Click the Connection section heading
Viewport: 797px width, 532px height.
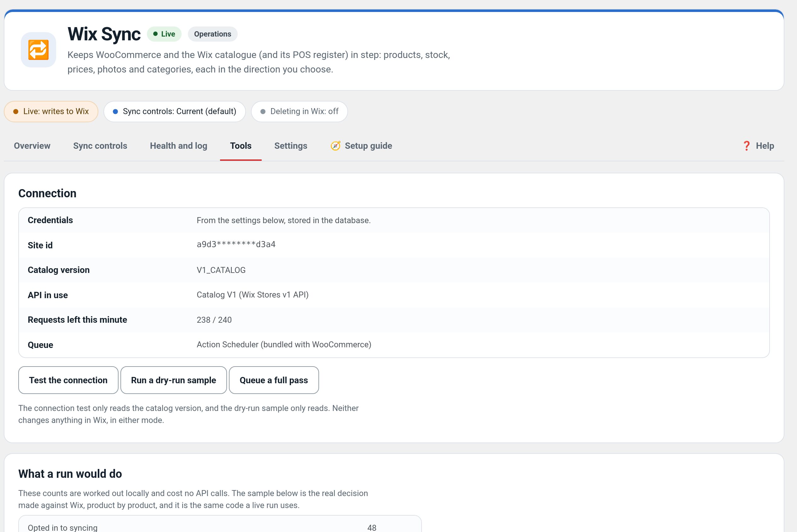pos(47,194)
